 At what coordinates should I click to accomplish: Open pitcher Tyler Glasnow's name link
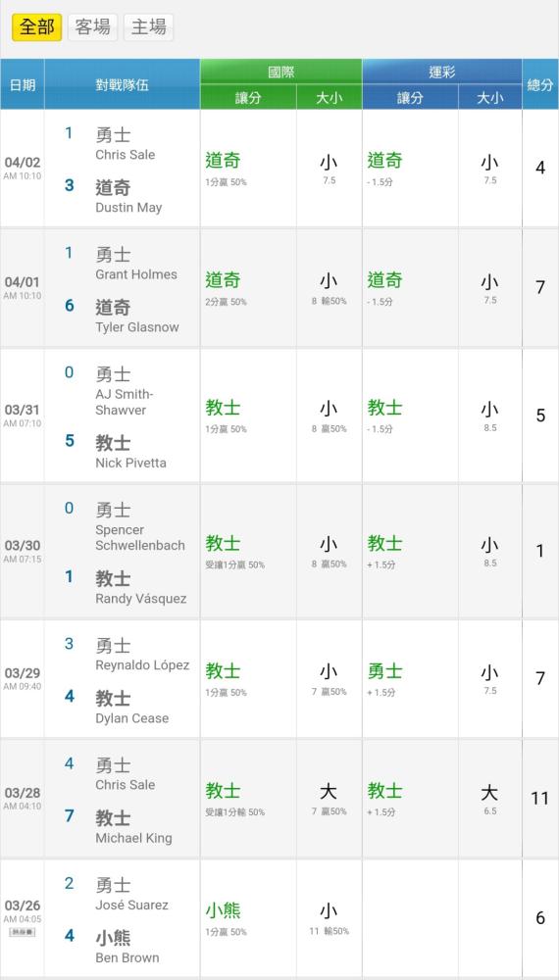pyautogui.click(x=136, y=327)
